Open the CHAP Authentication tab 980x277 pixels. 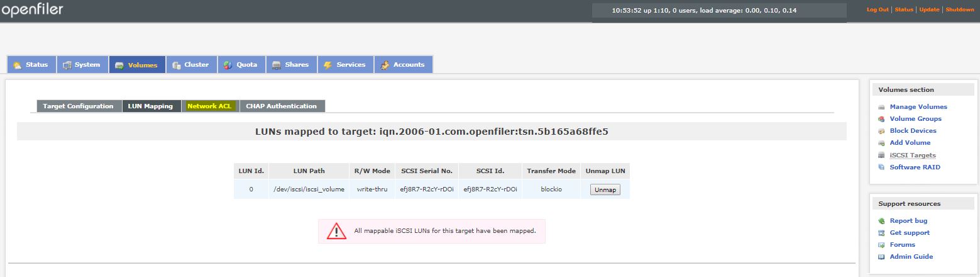pyautogui.click(x=281, y=106)
